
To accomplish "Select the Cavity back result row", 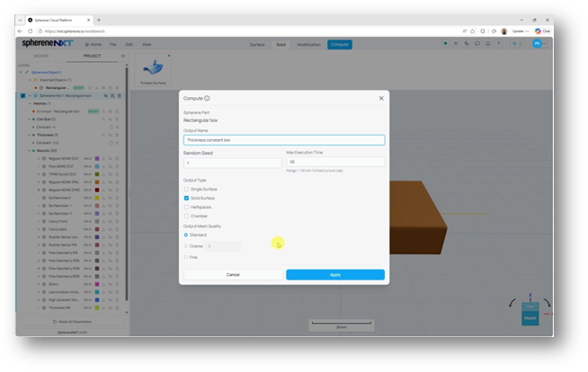I will pyautogui.click(x=58, y=229).
